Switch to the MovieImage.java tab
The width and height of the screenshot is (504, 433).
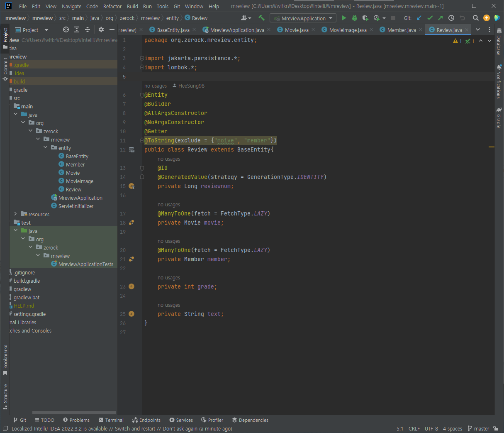click(348, 30)
